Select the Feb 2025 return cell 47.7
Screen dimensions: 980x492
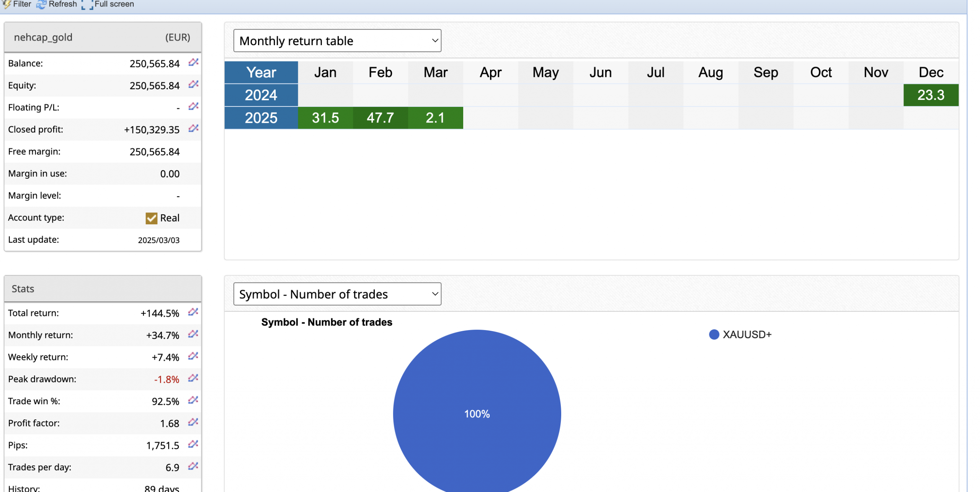pos(380,118)
